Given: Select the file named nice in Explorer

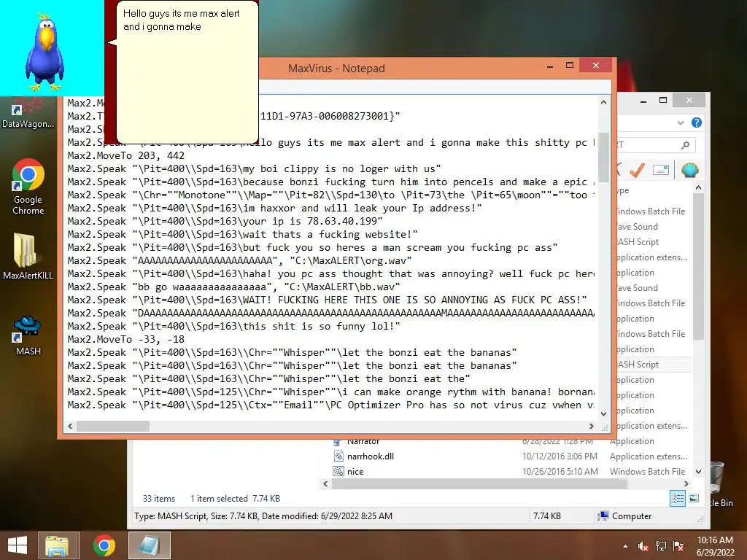Looking at the screenshot, I should pyautogui.click(x=355, y=472).
